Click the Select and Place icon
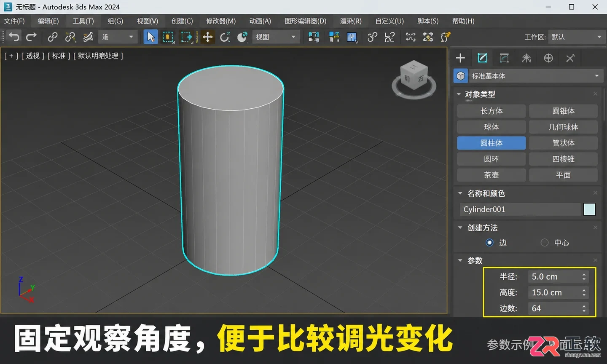This screenshot has height=364, width=607. click(242, 37)
